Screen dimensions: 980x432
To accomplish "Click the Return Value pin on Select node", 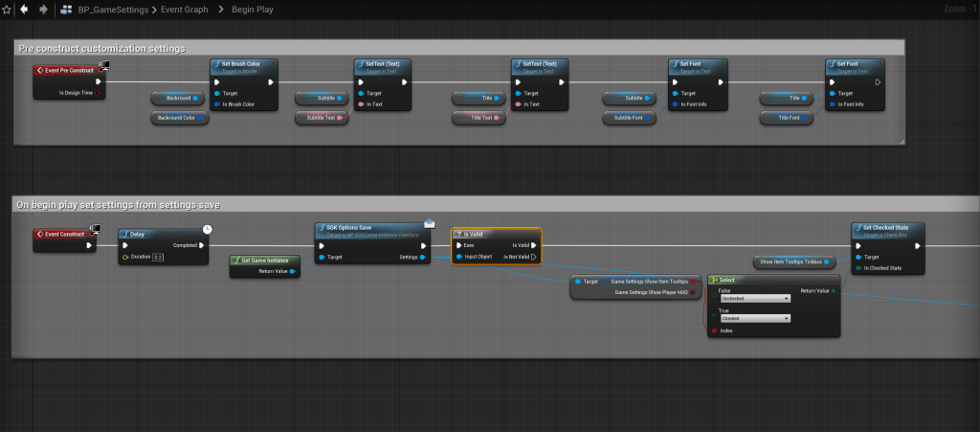I will click(833, 290).
